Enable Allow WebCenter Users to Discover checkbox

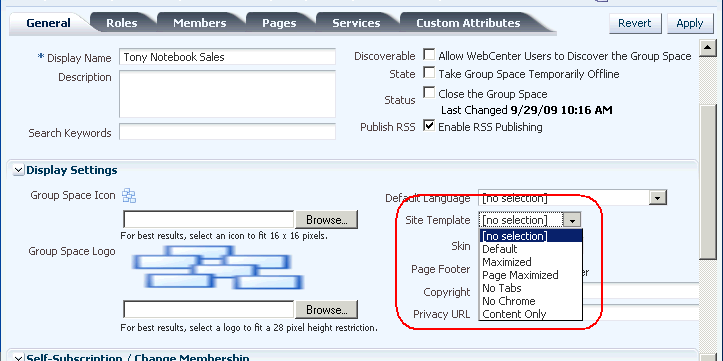pyautogui.click(x=429, y=55)
